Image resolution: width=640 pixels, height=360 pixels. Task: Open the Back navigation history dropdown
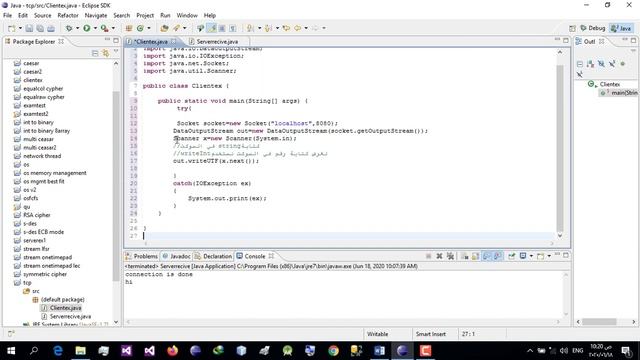306,28
